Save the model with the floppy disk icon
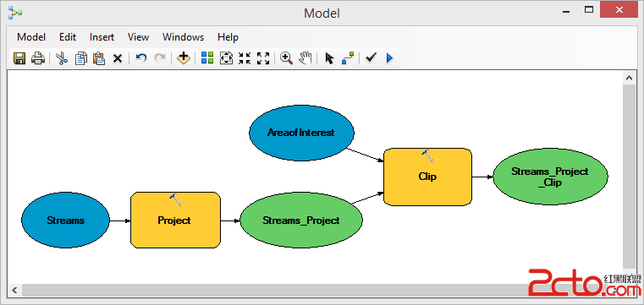 (19, 58)
